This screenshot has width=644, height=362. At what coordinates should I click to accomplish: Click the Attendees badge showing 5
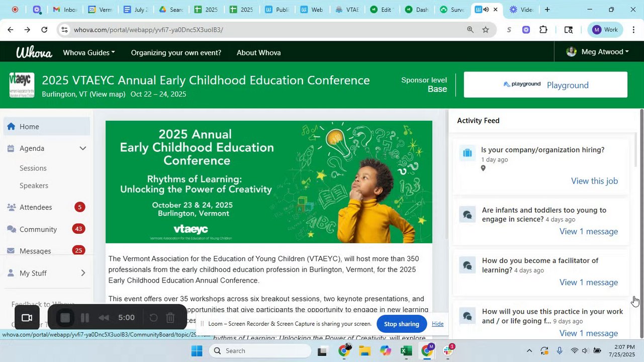click(x=79, y=207)
